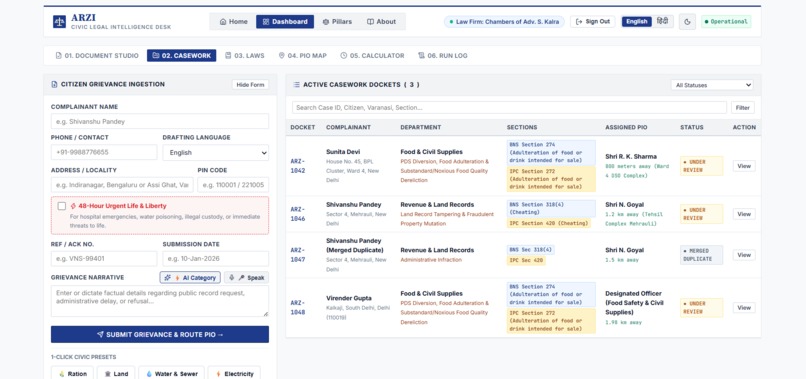Open docket ARZ-1046 link
The height and width of the screenshot is (379, 806).
(x=298, y=214)
